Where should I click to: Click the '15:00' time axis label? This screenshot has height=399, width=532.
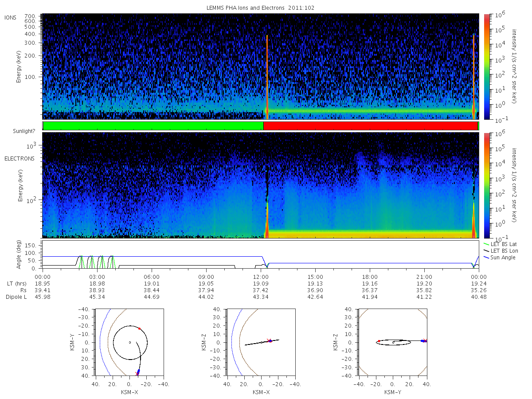point(315,276)
